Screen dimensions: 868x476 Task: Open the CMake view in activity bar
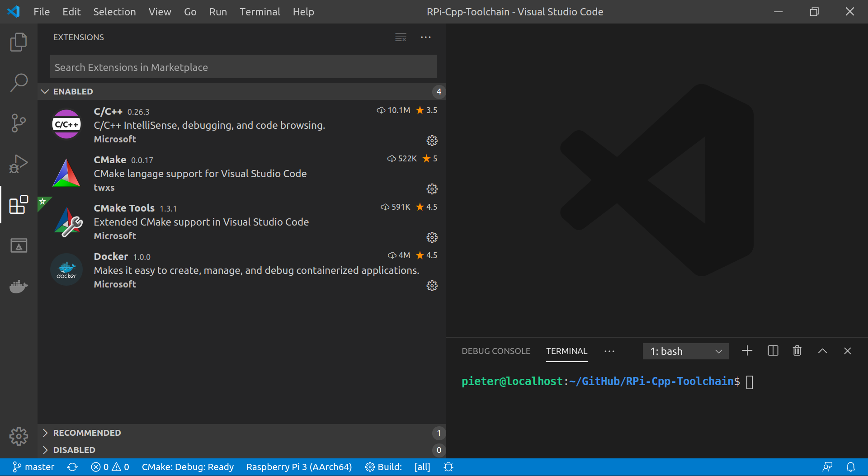(x=19, y=245)
